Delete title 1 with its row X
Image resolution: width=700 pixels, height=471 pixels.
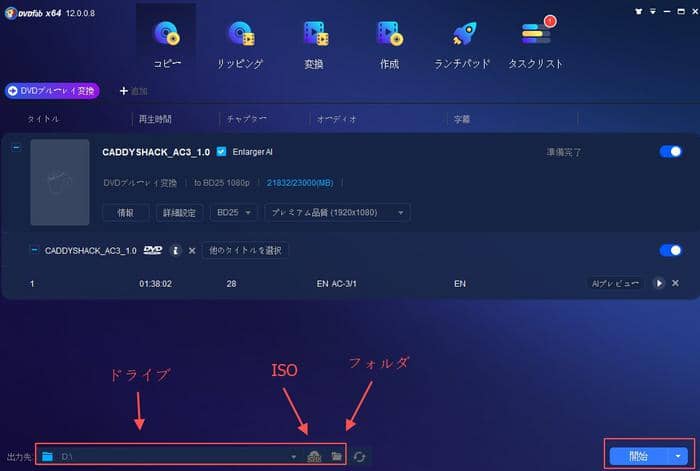[x=675, y=283]
